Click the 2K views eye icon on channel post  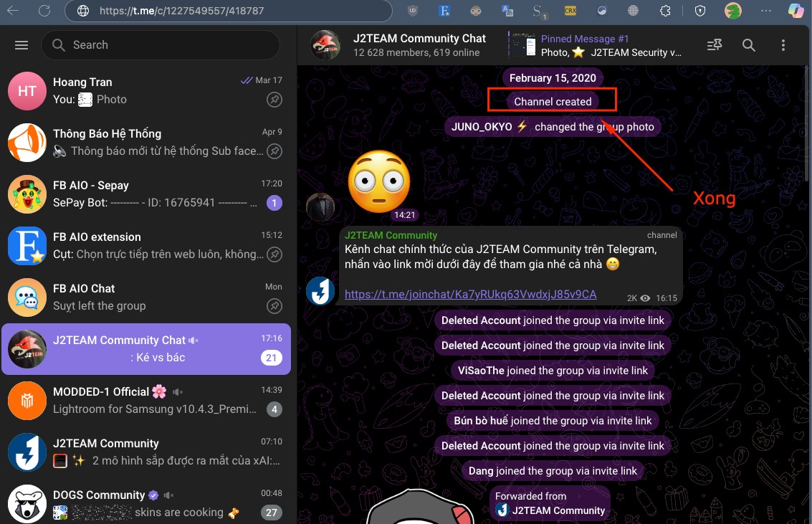click(x=645, y=298)
